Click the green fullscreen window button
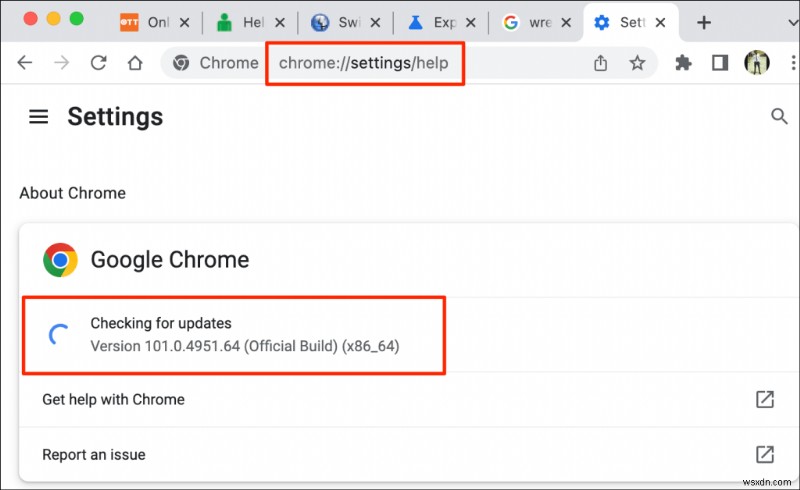 pyautogui.click(x=77, y=19)
